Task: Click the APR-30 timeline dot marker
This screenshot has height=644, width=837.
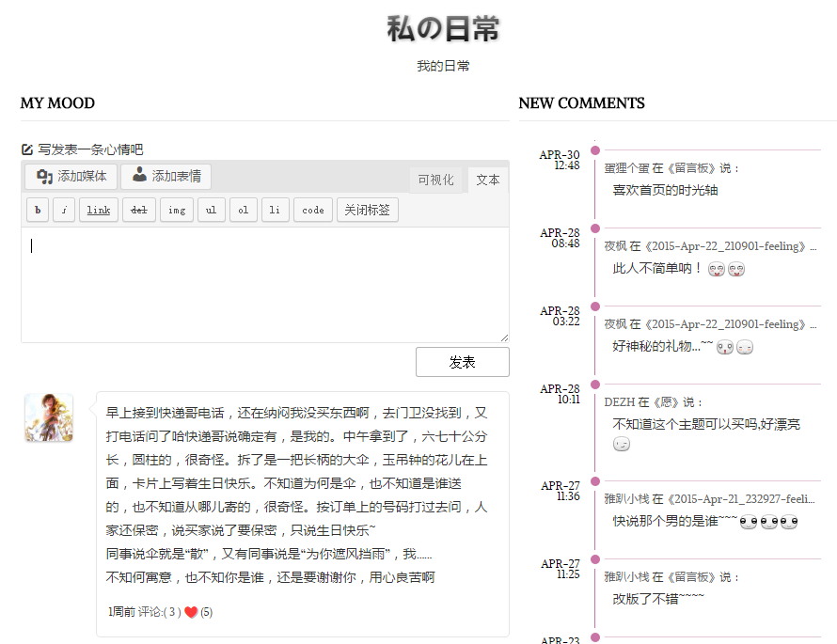Action: 595,150
